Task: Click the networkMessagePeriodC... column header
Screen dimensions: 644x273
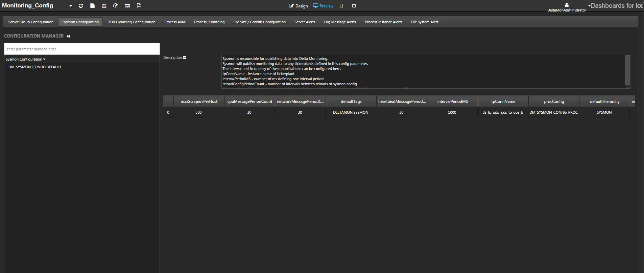Action: pyautogui.click(x=300, y=101)
